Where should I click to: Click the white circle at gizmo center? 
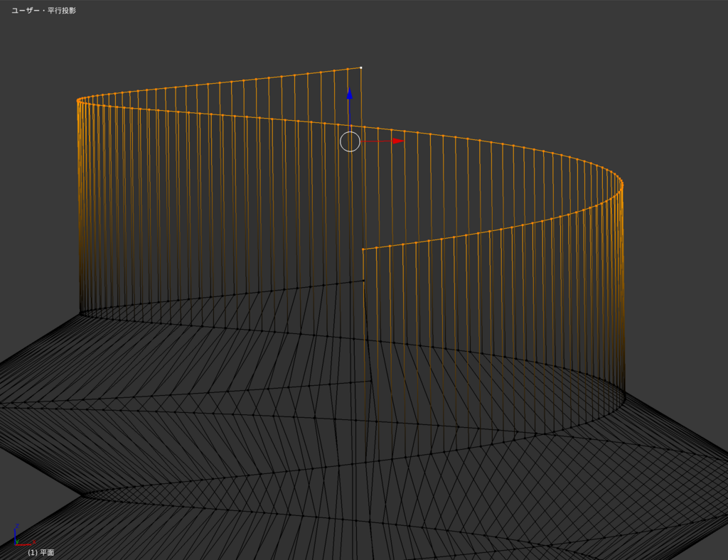350,141
